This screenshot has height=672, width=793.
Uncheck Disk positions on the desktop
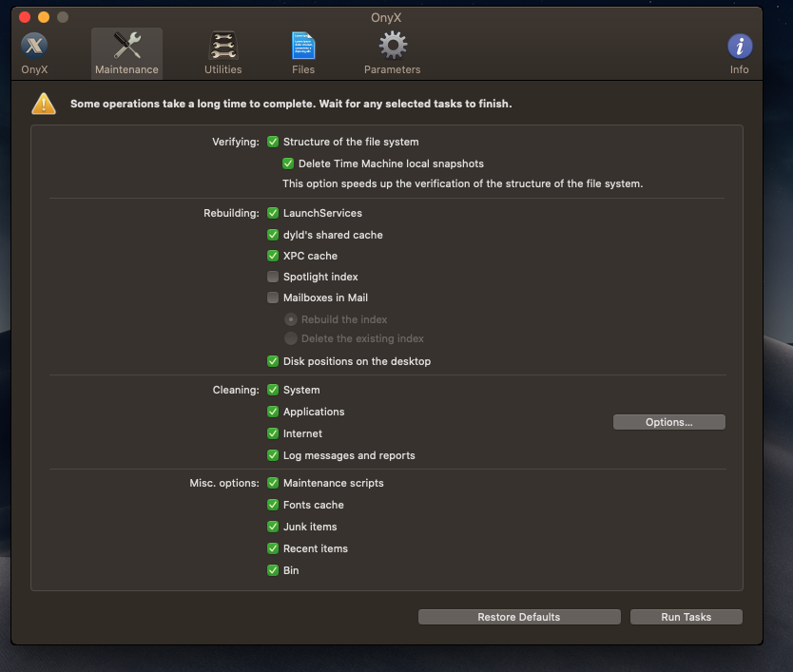(x=273, y=361)
